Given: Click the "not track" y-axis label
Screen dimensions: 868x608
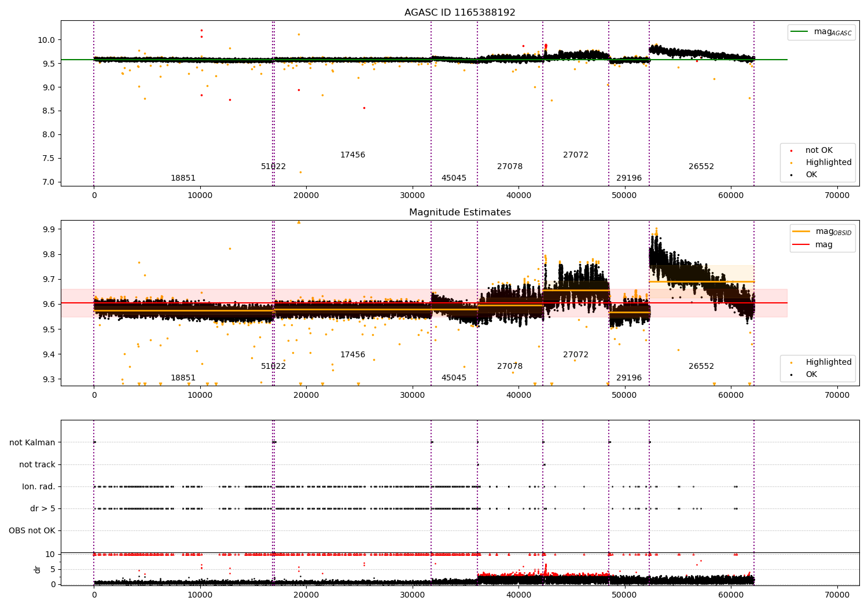Looking at the screenshot, I should (x=37, y=465).
